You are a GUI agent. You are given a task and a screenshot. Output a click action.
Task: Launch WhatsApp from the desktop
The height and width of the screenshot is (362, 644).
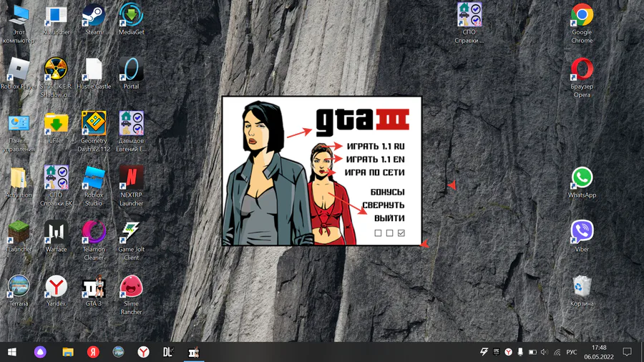click(582, 182)
